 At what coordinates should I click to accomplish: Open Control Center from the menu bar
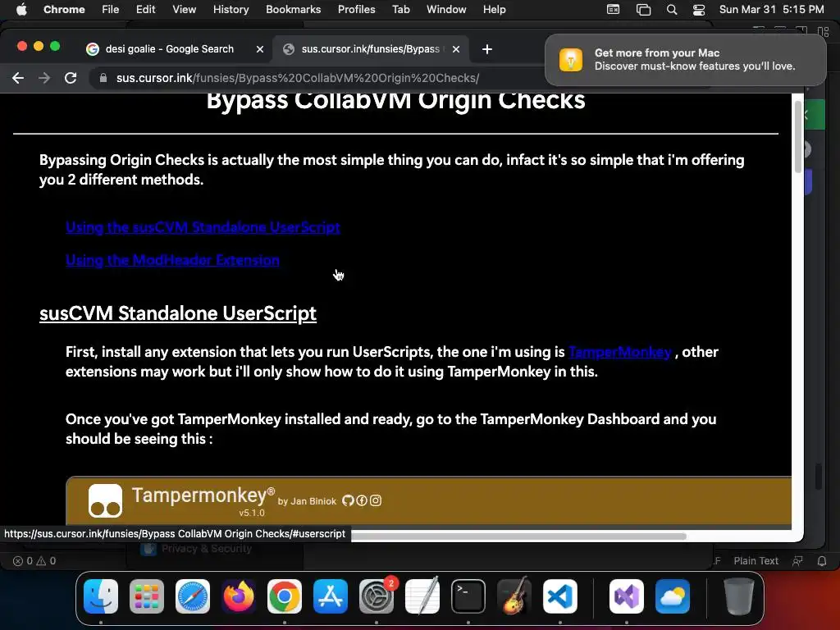699,10
